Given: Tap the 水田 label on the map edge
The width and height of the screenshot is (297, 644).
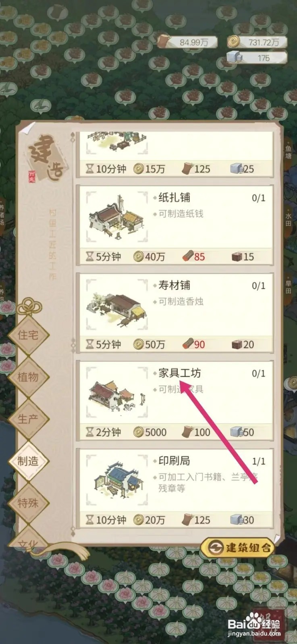Looking at the screenshot, I should pos(289,219).
